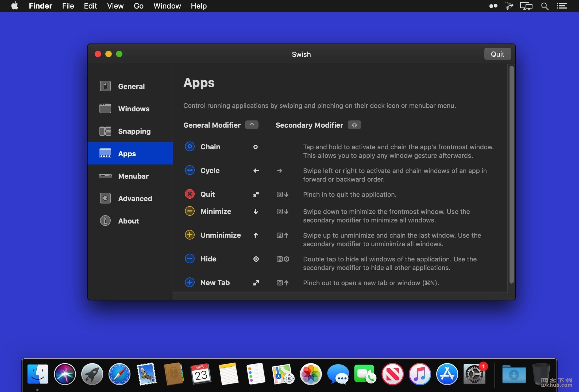This screenshot has width=579, height=392.
Task: Open Messages from the Dock
Action: pos(338,374)
